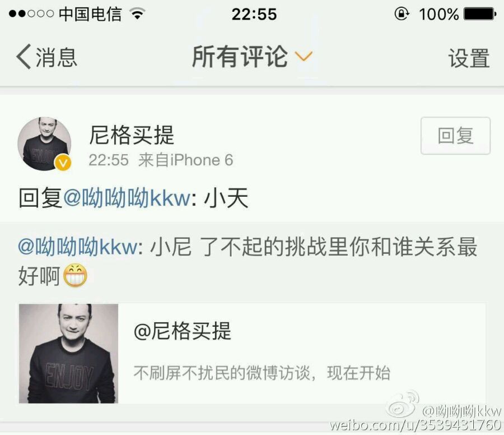This screenshot has width=504, height=435.
Task: Tap the back chevron beside 消息
Action: pyautogui.click(x=24, y=57)
